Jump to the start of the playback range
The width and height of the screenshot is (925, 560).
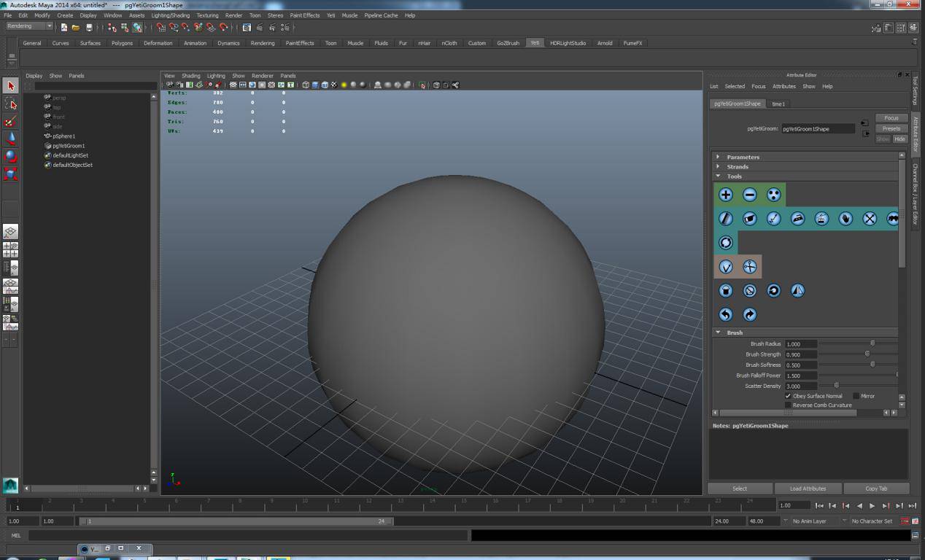pyautogui.click(x=820, y=505)
